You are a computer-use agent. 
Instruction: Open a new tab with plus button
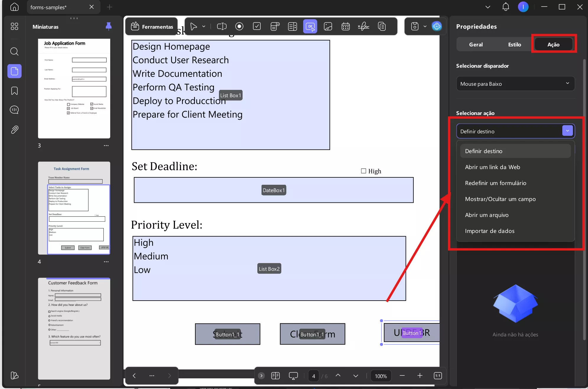110,7
